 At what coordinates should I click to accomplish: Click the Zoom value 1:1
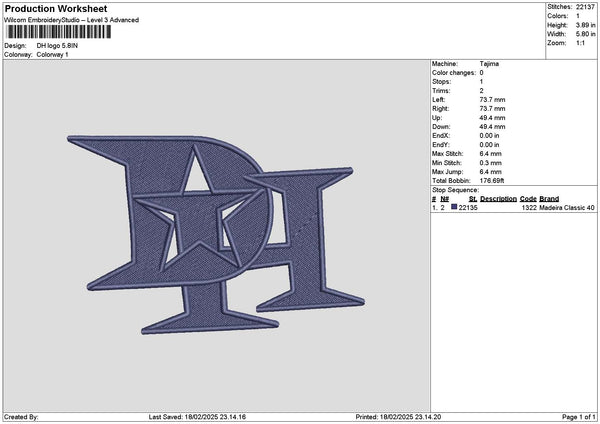(580, 43)
